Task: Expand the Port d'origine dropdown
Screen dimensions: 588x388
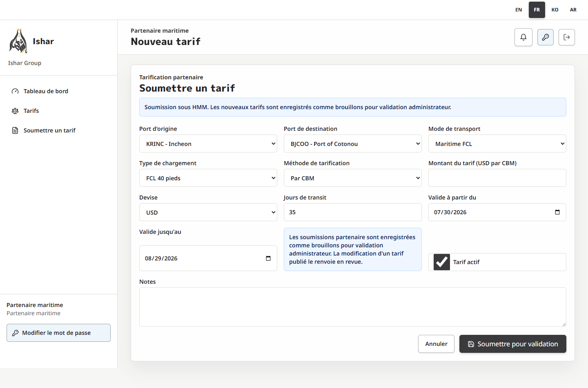Action: click(x=208, y=144)
